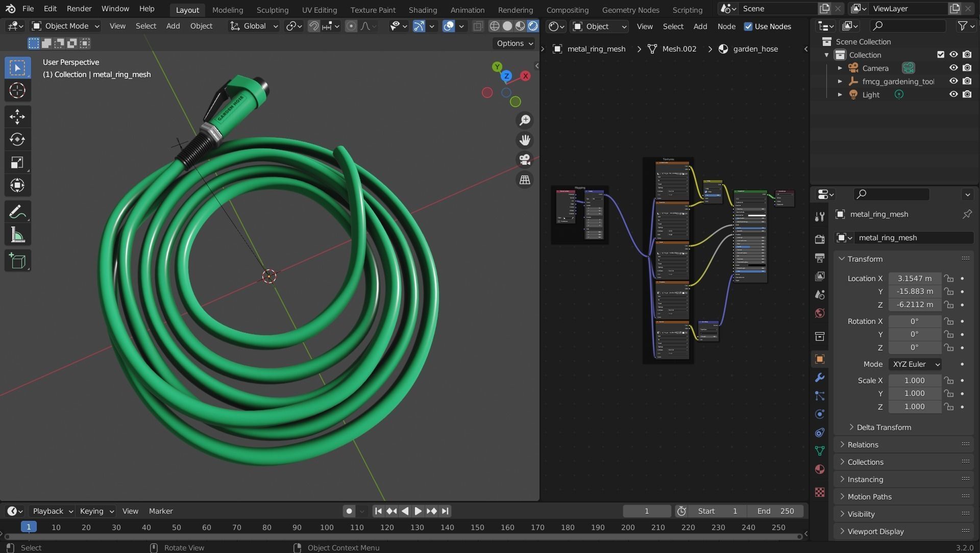Switch to the UV Editing workspace tab
The height and width of the screenshot is (553, 980).
point(320,10)
